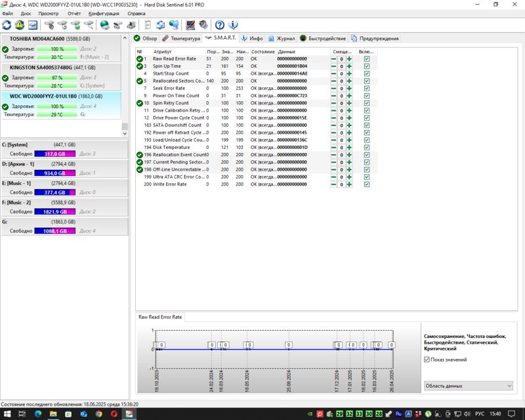Switch to the Журнал tab
Image resolution: width=525 pixels, height=420 pixels.
point(282,38)
